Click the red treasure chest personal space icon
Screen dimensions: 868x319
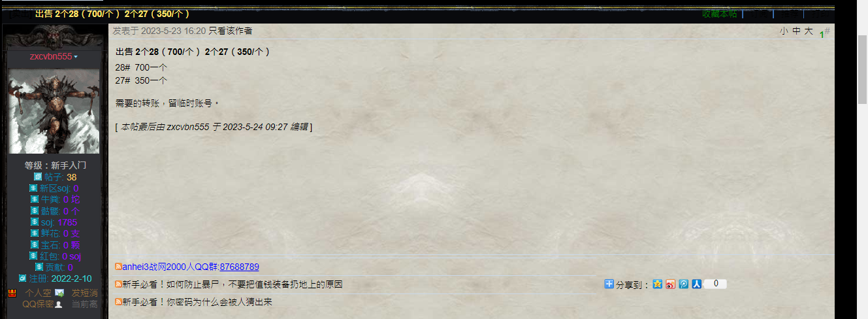pos(12,293)
